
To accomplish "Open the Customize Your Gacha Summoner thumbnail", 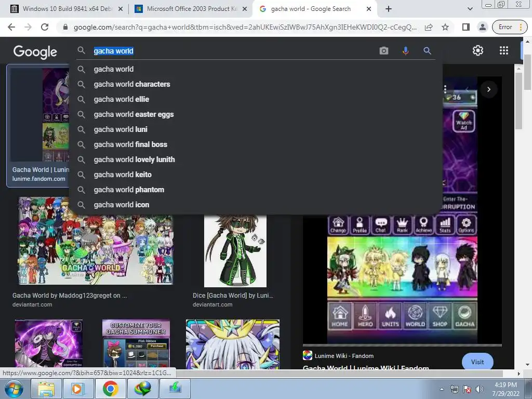I will [x=136, y=344].
